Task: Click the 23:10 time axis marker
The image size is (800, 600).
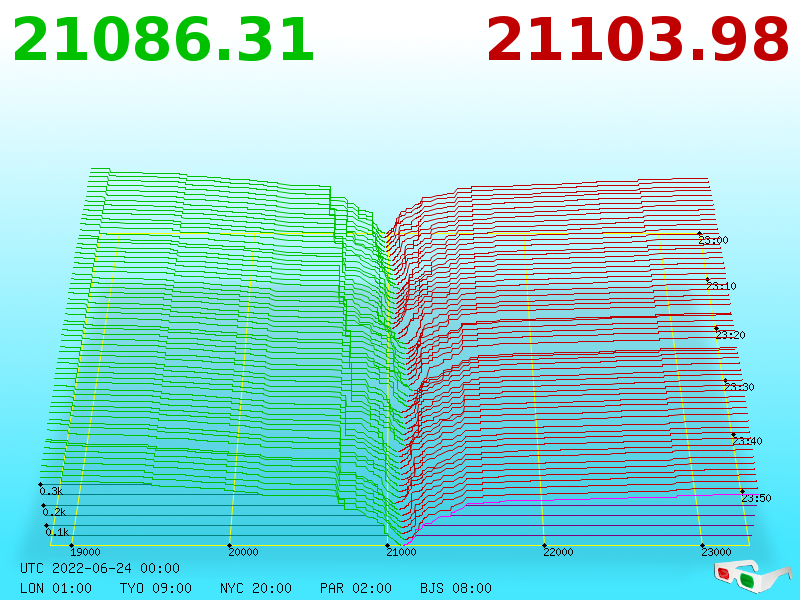Action: 721,286
